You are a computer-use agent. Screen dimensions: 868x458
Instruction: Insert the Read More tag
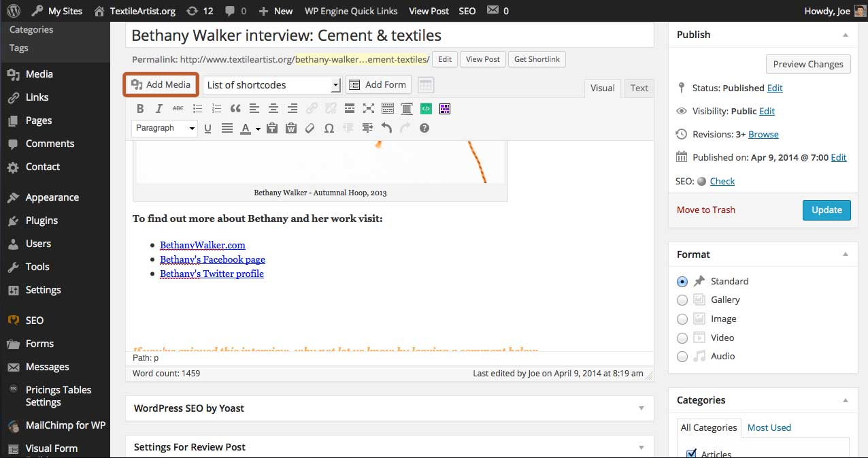pyautogui.click(x=350, y=108)
